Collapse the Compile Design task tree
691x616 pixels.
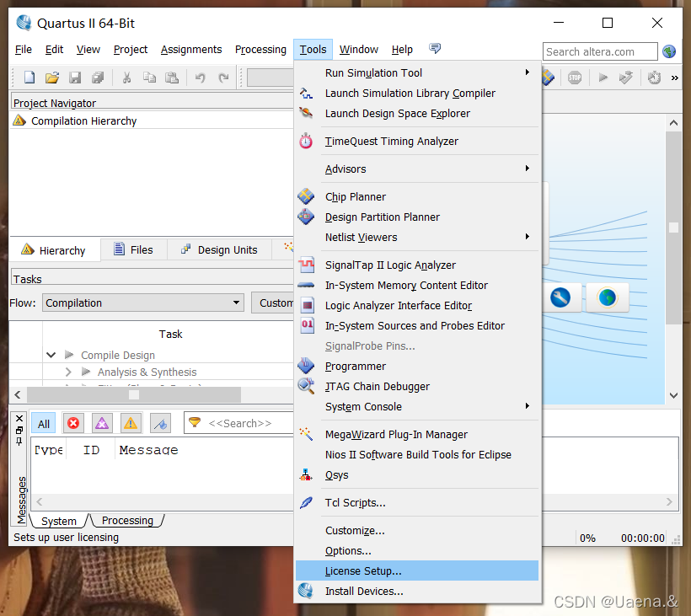coord(51,355)
